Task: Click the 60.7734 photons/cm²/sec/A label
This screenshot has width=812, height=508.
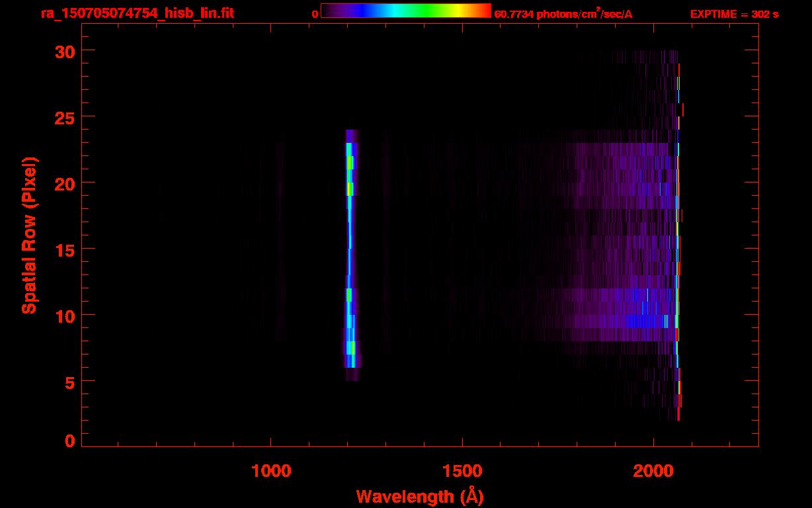Action: coord(563,14)
